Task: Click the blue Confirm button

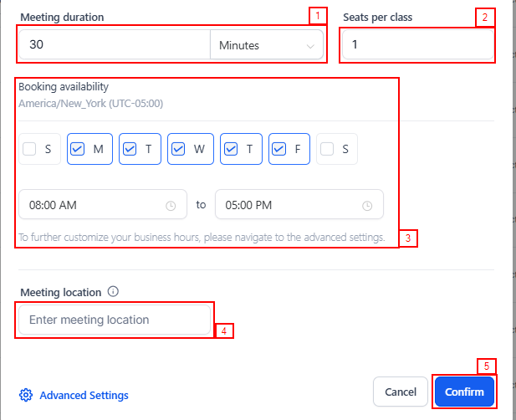Action: pyautogui.click(x=464, y=392)
